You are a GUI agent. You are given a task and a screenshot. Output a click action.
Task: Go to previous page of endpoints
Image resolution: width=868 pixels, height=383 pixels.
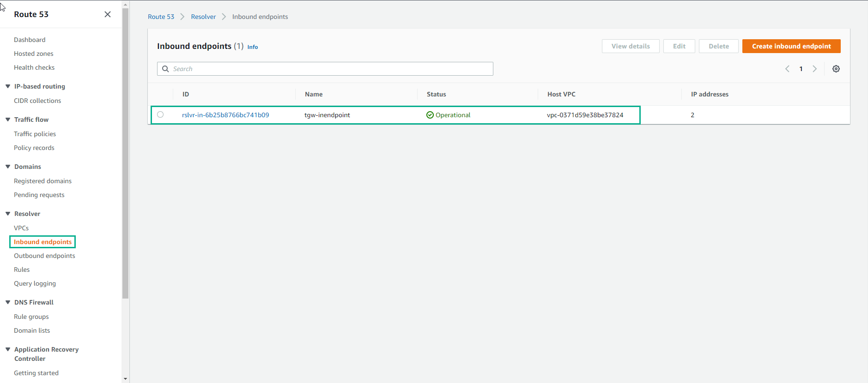tap(787, 69)
